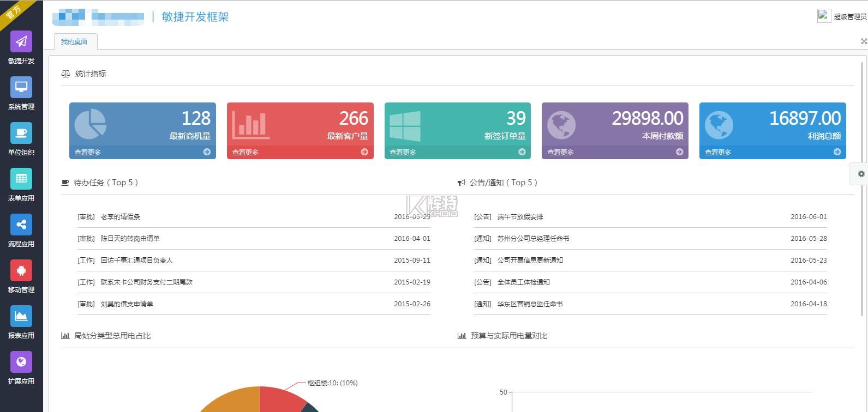Open the 系统管理 monitor icon

click(21, 88)
